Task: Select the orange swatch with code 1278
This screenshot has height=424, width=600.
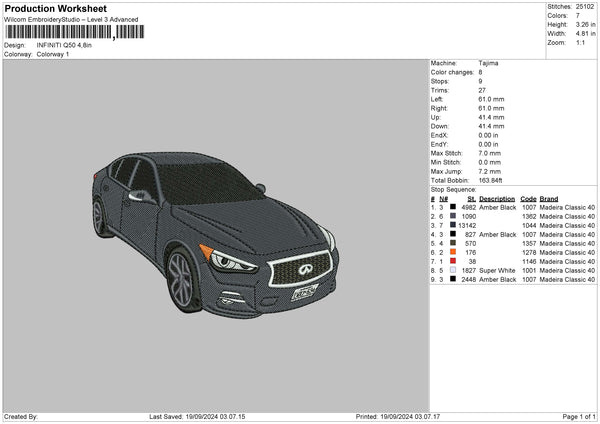Action: pyautogui.click(x=454, y=252)
